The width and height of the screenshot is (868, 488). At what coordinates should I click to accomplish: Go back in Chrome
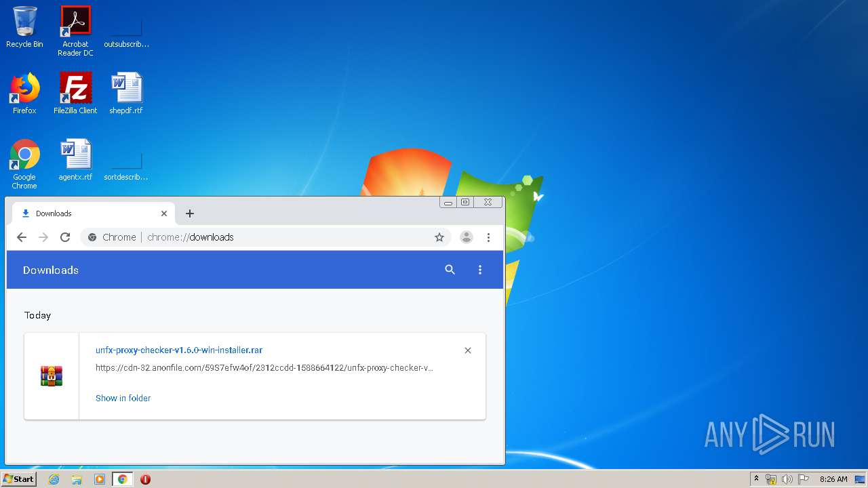pos(22,237)
